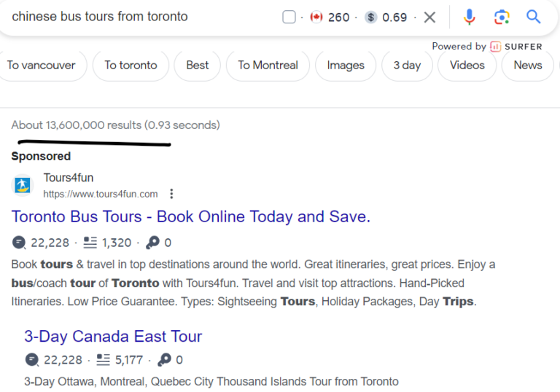
Task: Open the Surfer logo link
Action: coord(516,47)
